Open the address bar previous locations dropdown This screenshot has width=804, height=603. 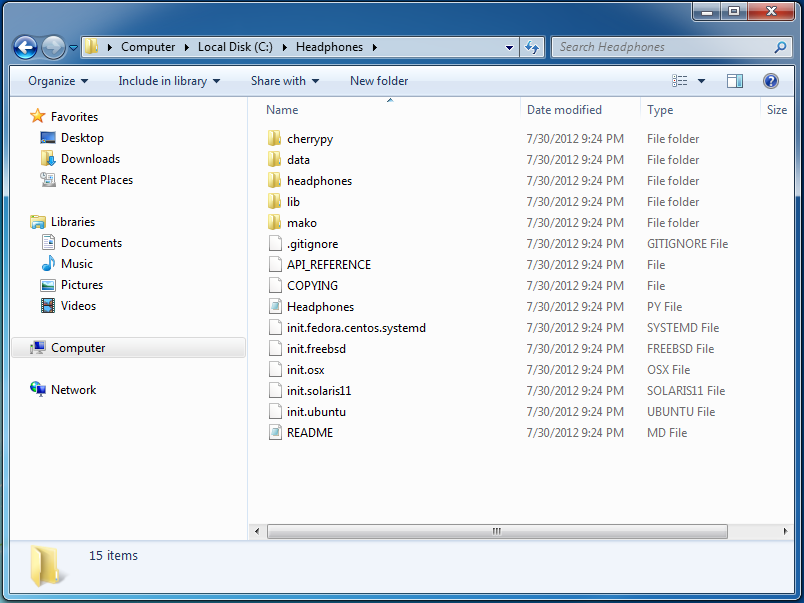[x=509, y=48]
